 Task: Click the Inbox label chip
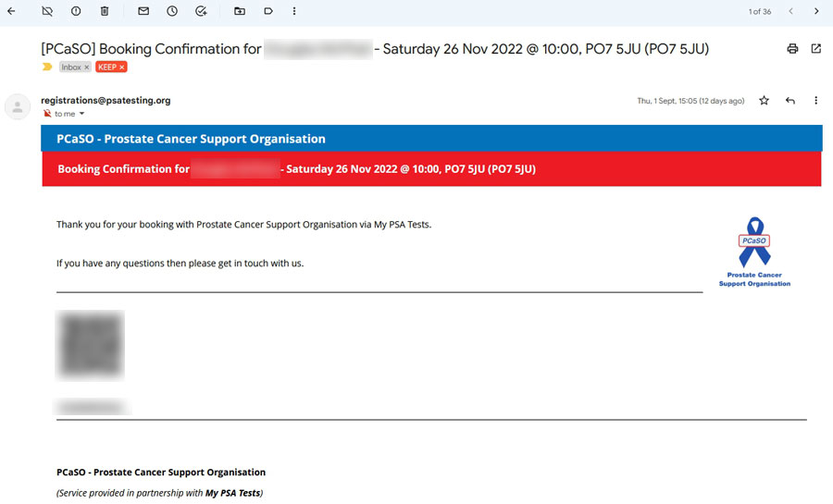[71, 67]
